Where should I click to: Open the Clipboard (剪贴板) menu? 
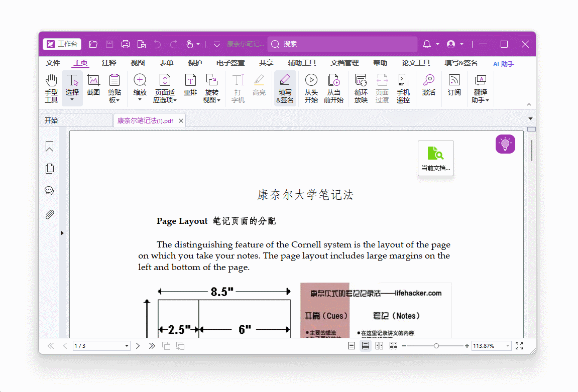point(114,88)
